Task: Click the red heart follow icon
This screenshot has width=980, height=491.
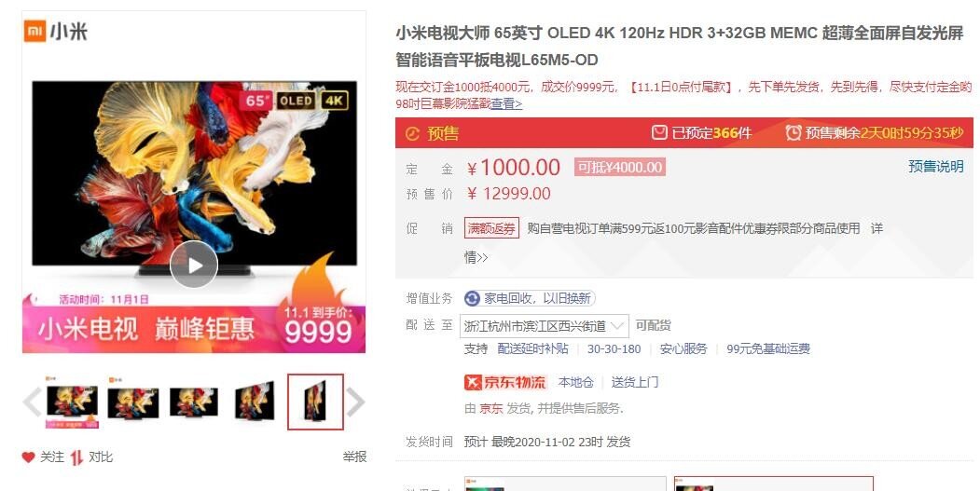Action: tap(28, 457)
